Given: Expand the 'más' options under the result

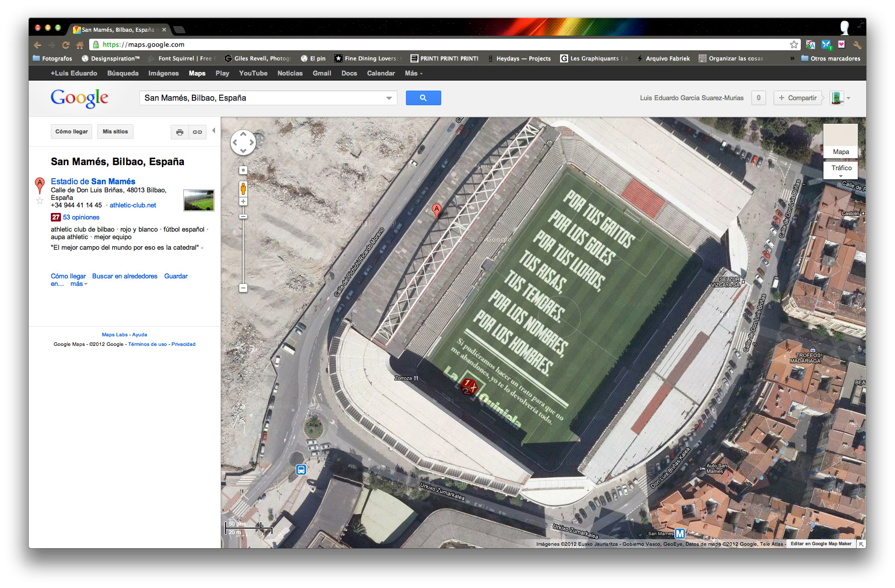Looking at the screenshot, I should (x=79, y=284).
